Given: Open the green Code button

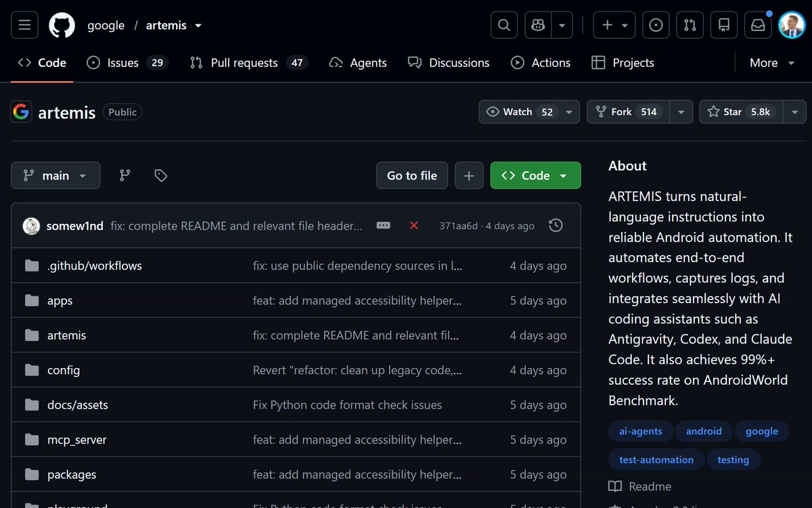Looking at the screenshot, I should pyautogui.click(x=535, y=175).
